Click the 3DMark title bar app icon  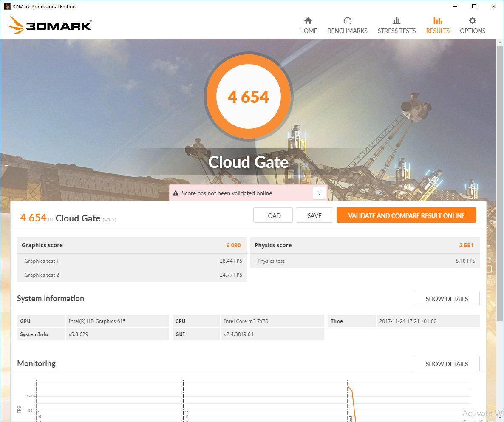tap(7, 6)
